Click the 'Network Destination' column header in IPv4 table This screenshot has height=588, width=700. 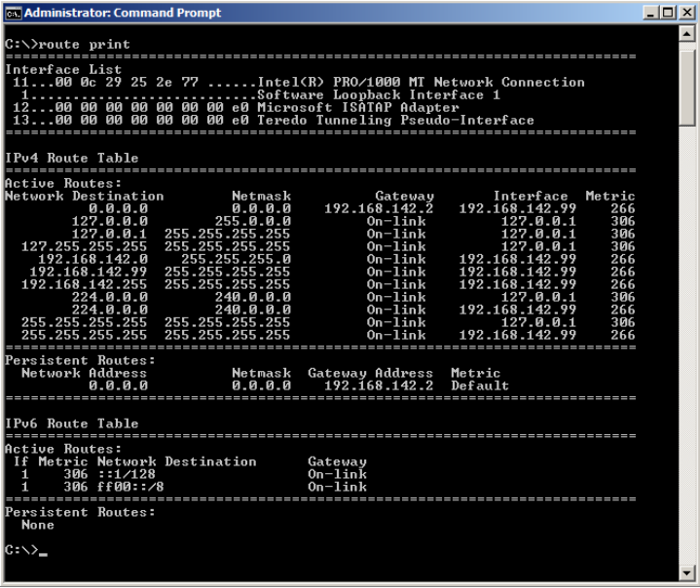tap(85, 196)
